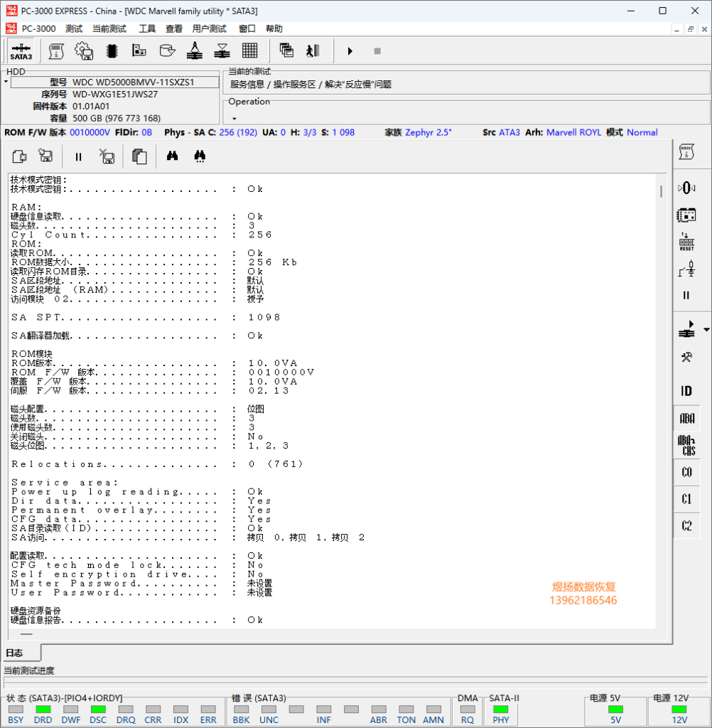Open the 测试 menu
This screenshot has height=728, width=712.
click(x=74, y=28)
